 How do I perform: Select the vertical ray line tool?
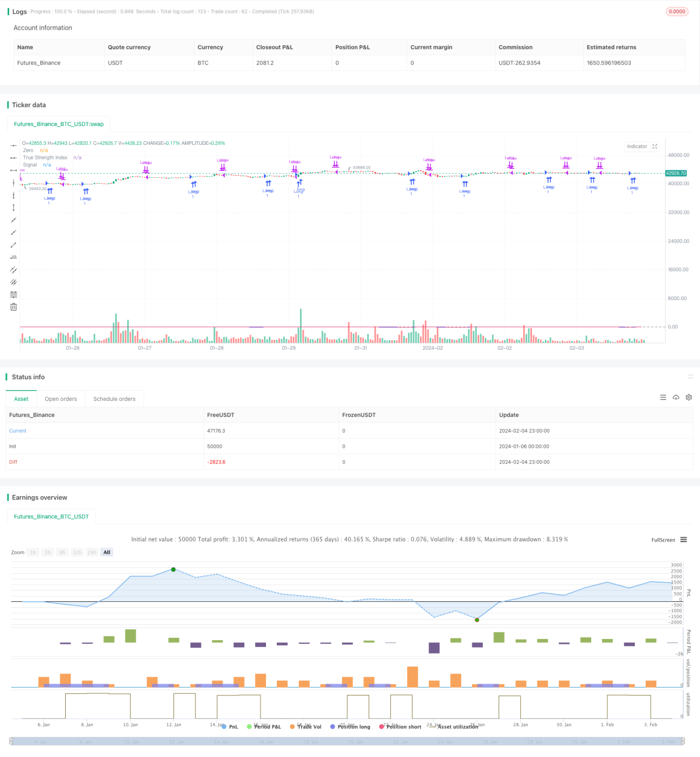click(x=13, y=195)
